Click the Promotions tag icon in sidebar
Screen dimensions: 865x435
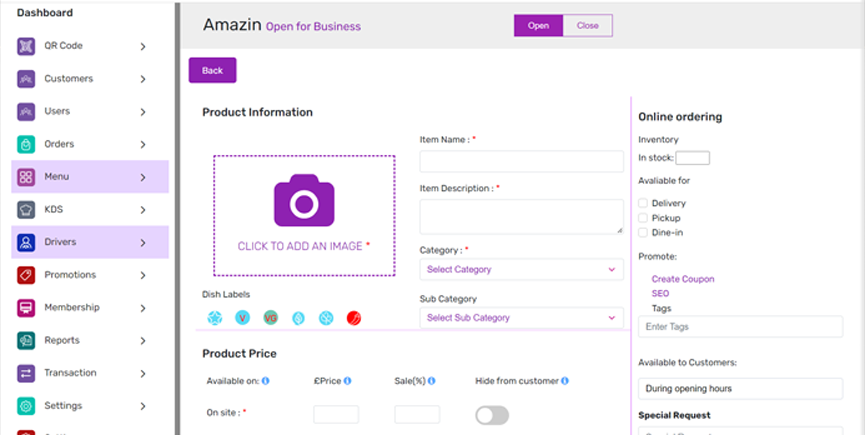click(x=26, y=275)
